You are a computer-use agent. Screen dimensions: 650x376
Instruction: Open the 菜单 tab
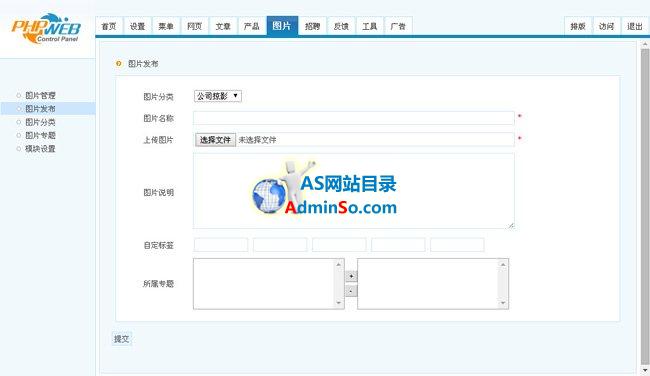click(x=166, y=27)
